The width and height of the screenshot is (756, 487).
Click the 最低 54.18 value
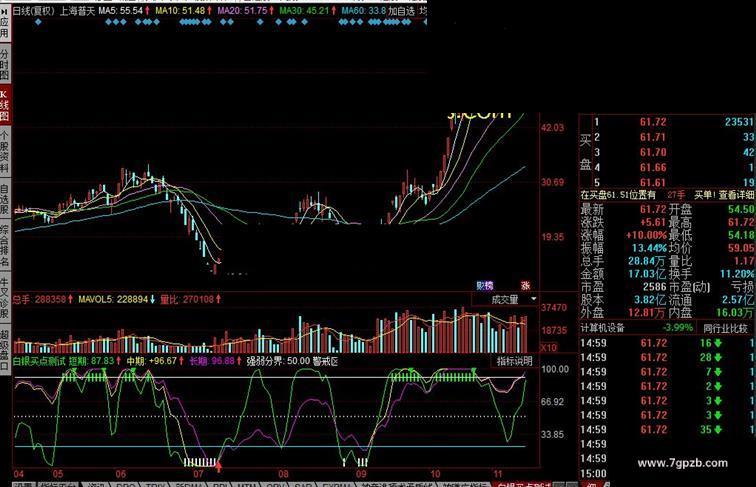click(x=741, y=235)
